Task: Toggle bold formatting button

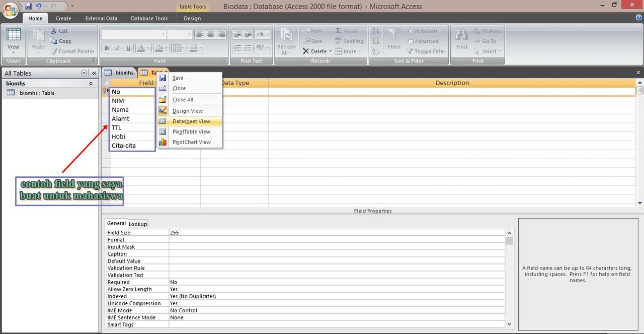Action: (x=107, y=48)
